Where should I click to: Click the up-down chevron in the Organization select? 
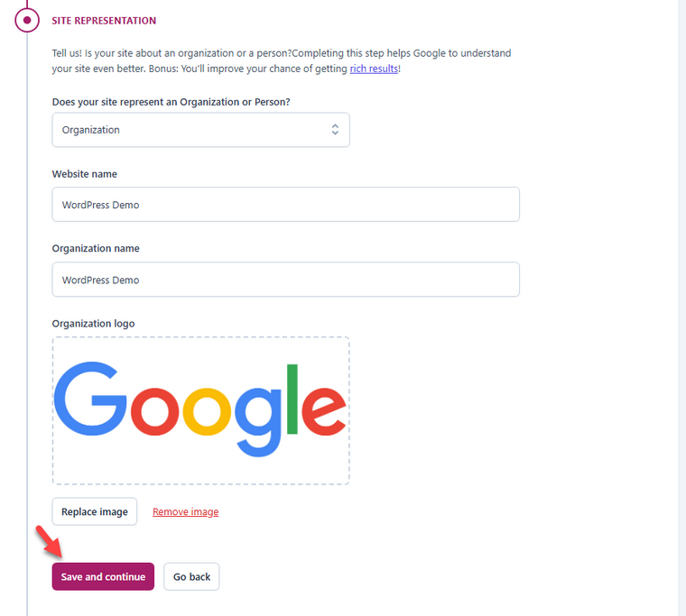(x=335, y=129)
